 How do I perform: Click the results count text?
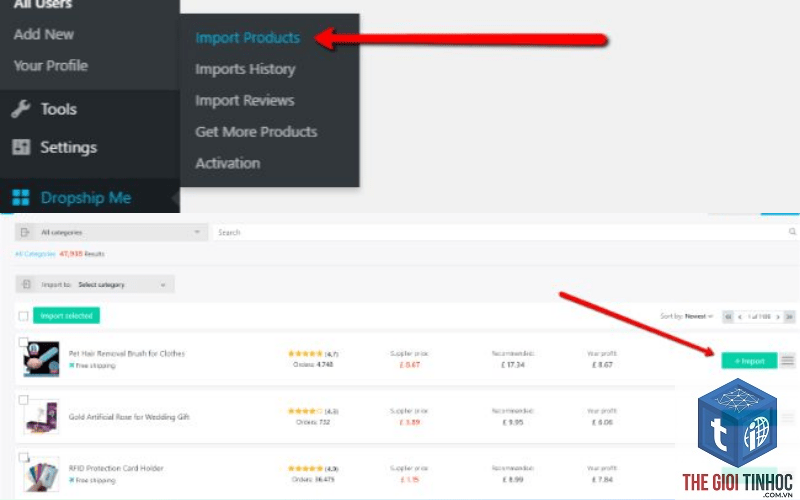point(82,254)
